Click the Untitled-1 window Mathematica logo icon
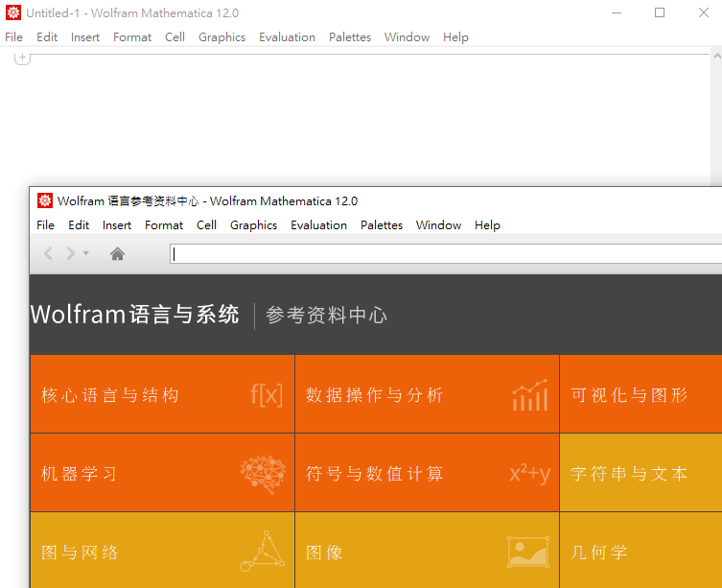Screen dimensions: 722x588 pos(12,12)
